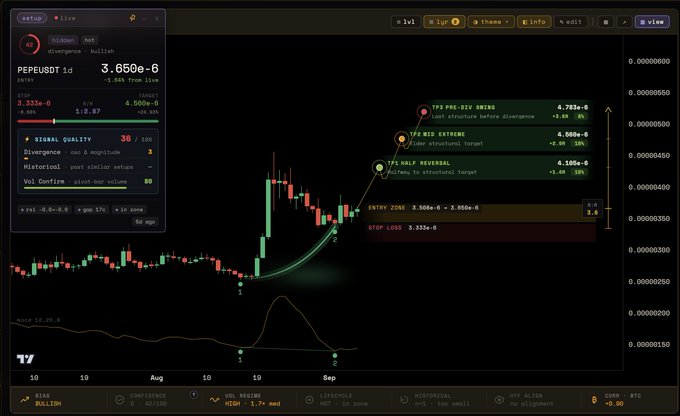Click the HIGH 1.7x med volume regime text
Image resolution: width=680 pixels, height=416 pixels.
[x=252, y=404]
